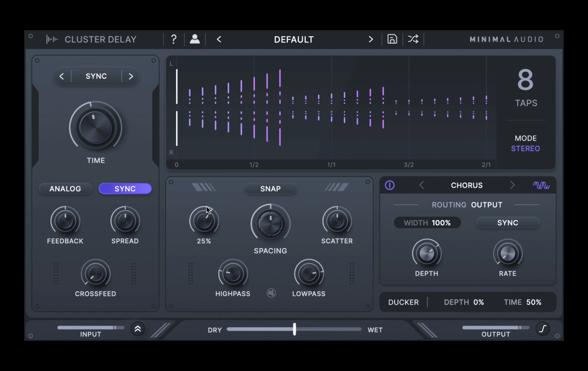588x371 pixels.
Task: Click the DRY/WET mix slider handle
Action: 294,329
